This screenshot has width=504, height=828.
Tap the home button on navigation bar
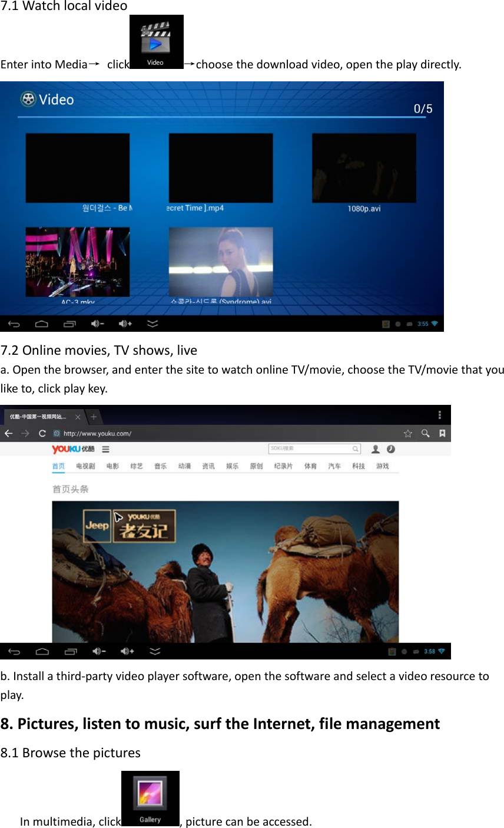pos(42,323)
